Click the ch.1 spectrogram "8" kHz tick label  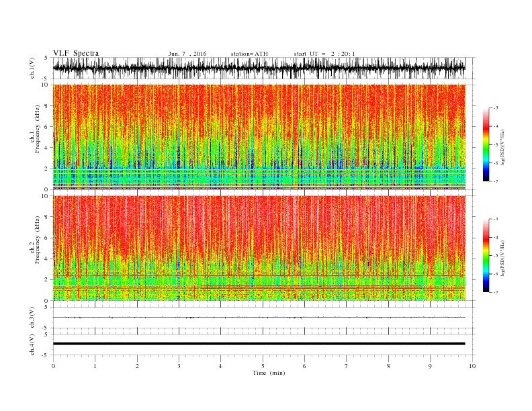coord(47,106)
